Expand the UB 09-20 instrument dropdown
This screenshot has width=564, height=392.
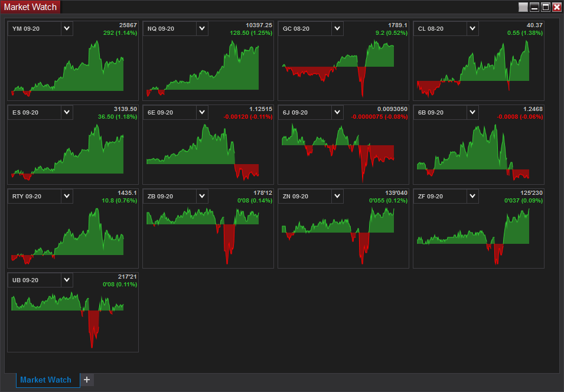[67, 280]
